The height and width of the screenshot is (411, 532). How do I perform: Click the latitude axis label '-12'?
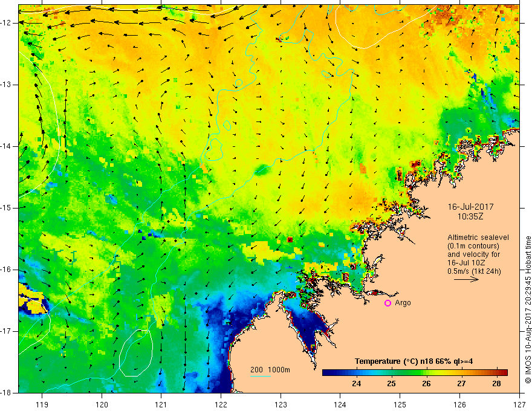(6, 23)
